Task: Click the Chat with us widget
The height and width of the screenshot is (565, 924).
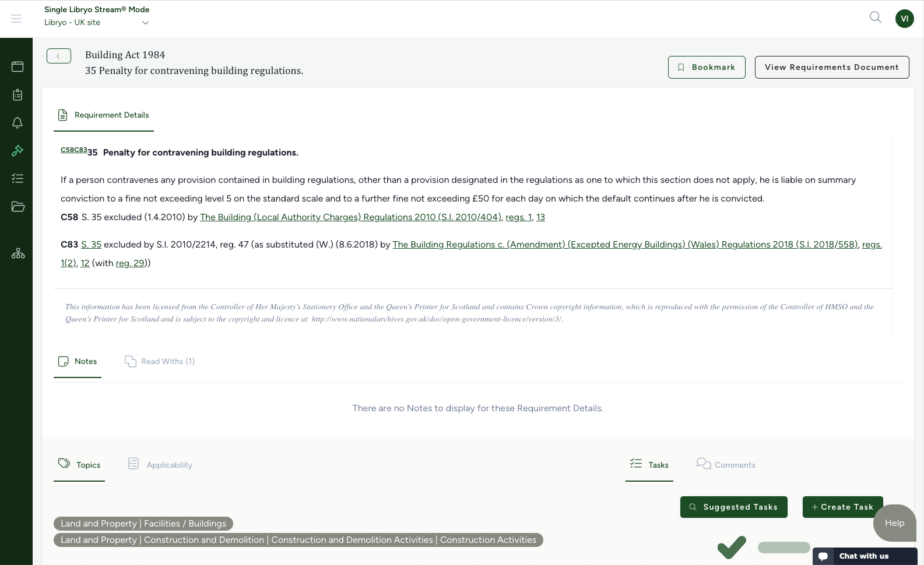Action: [865, 556]
